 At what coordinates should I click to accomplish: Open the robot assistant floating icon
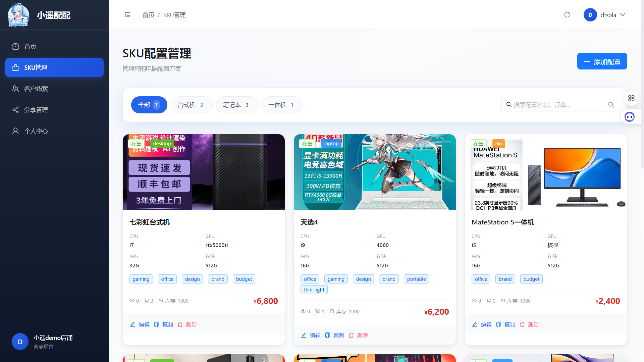[630, 117]
